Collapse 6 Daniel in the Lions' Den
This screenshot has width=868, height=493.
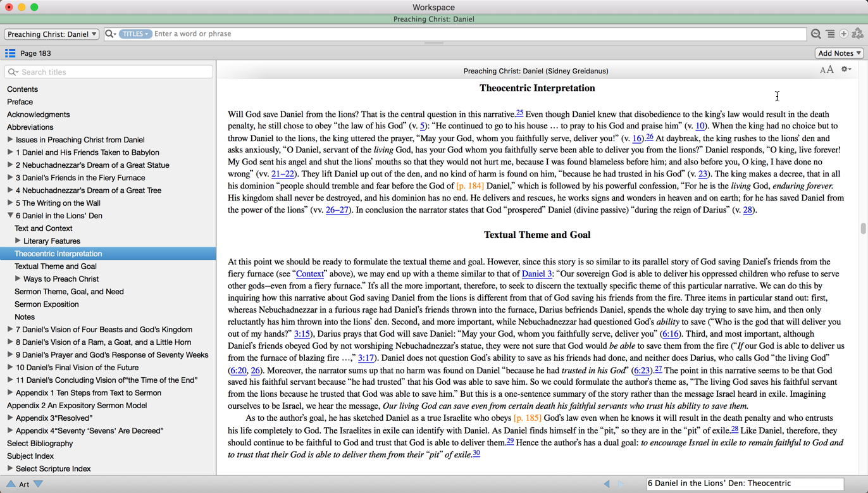point(10,215)
